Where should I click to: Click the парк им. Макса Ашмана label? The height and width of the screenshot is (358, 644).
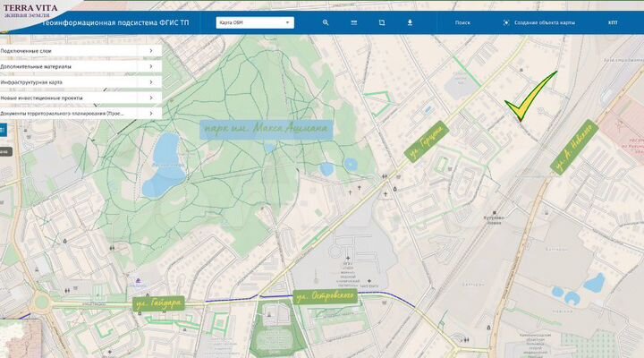[267, 129]
